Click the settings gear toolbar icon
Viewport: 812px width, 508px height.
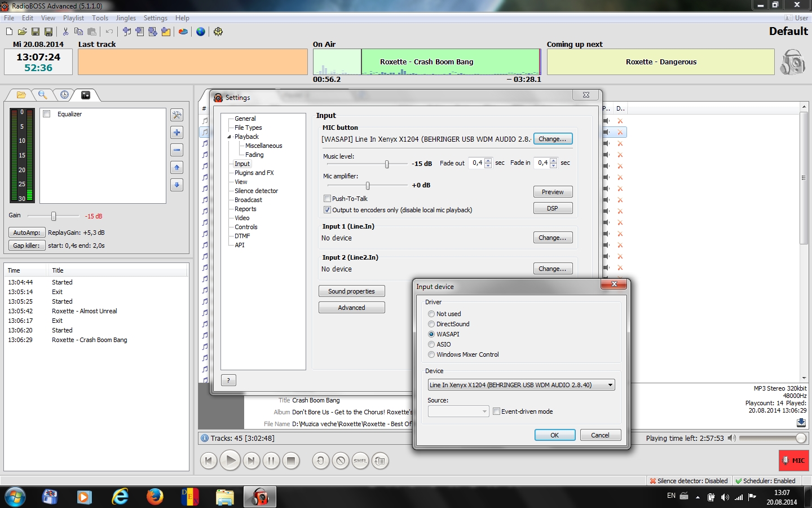click(218, 32)
